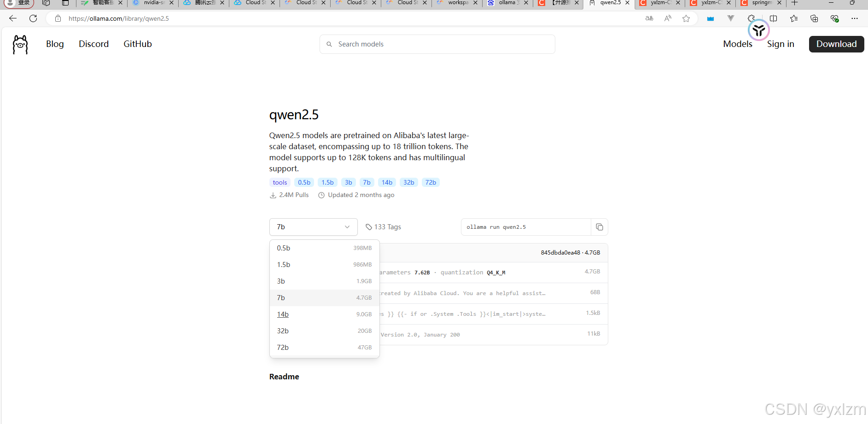Click the read aloud icon in address bar
Screen dimensions: 868x424
(668, 18)
